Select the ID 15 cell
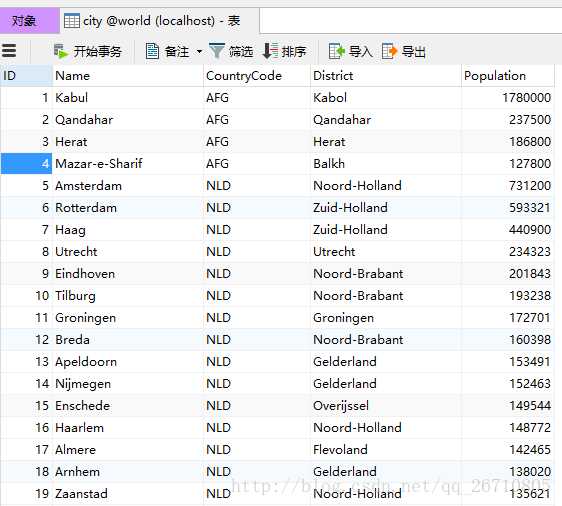This screenshot has width=562, height=506. pos(26,406)
